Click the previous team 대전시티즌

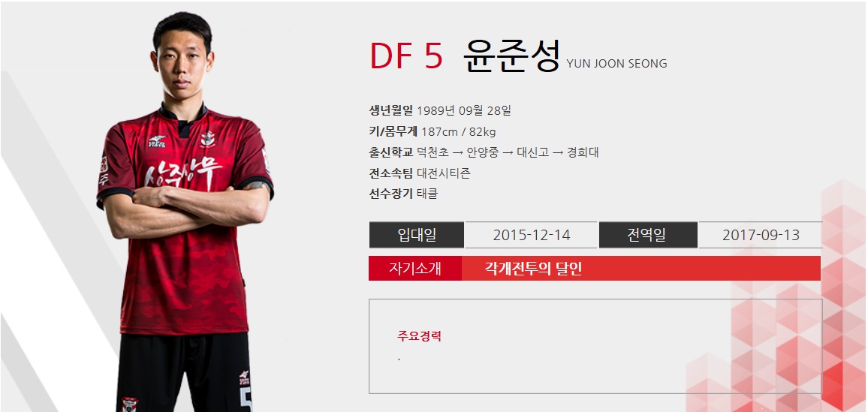click(x=444, y=173)
